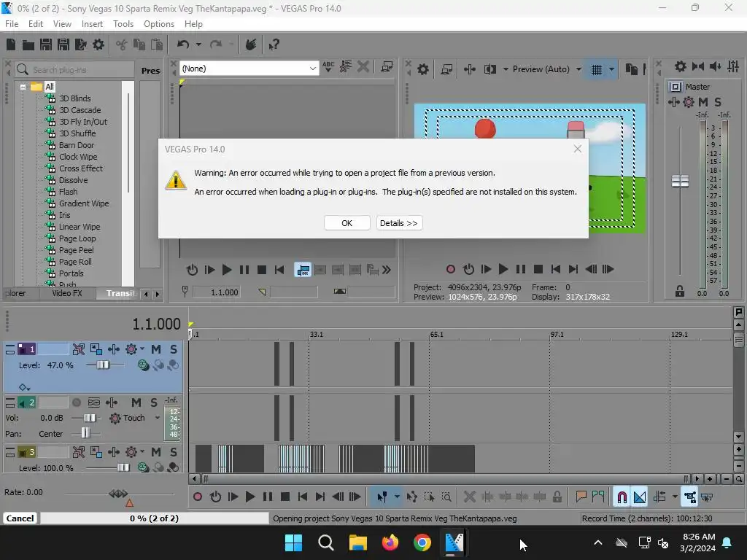Viewport: 747px width, 560px height.
Task: Click Details >> button in dialog
Action: (399, 223)
